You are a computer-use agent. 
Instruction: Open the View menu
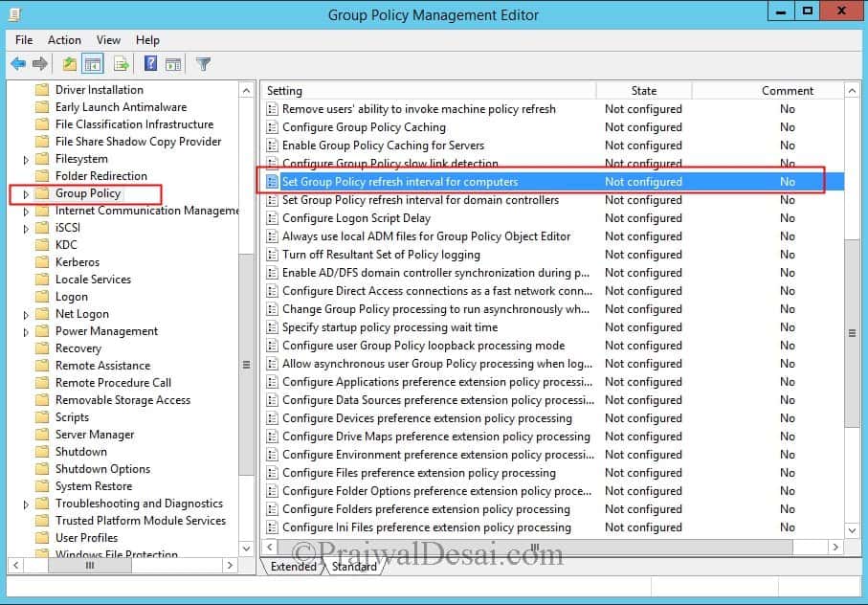(x=108, y=40)
